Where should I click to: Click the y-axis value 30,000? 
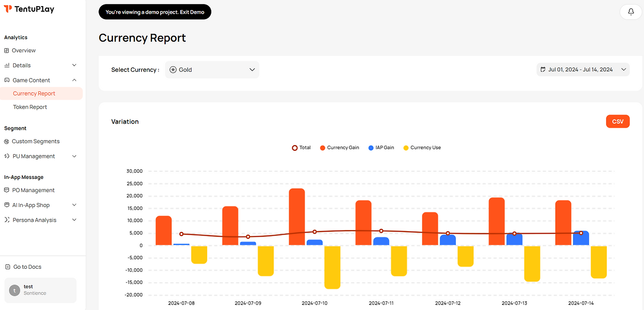pos(134,171)
